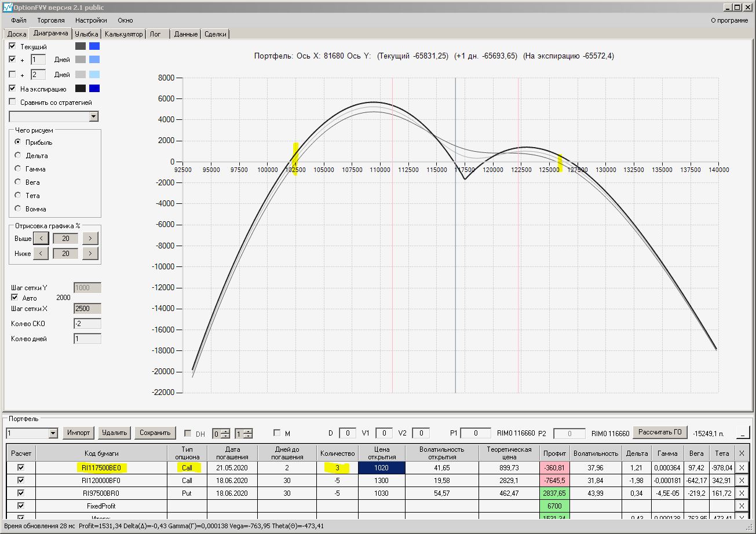Expand the portfolio number dropdown
The image size is (756, 534).
(x=53, y=433)
